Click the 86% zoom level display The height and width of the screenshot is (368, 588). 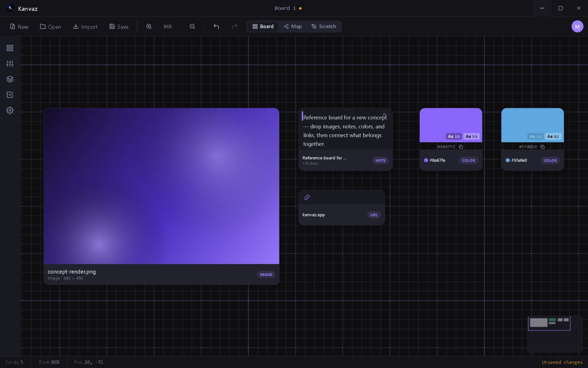point(168,26)
